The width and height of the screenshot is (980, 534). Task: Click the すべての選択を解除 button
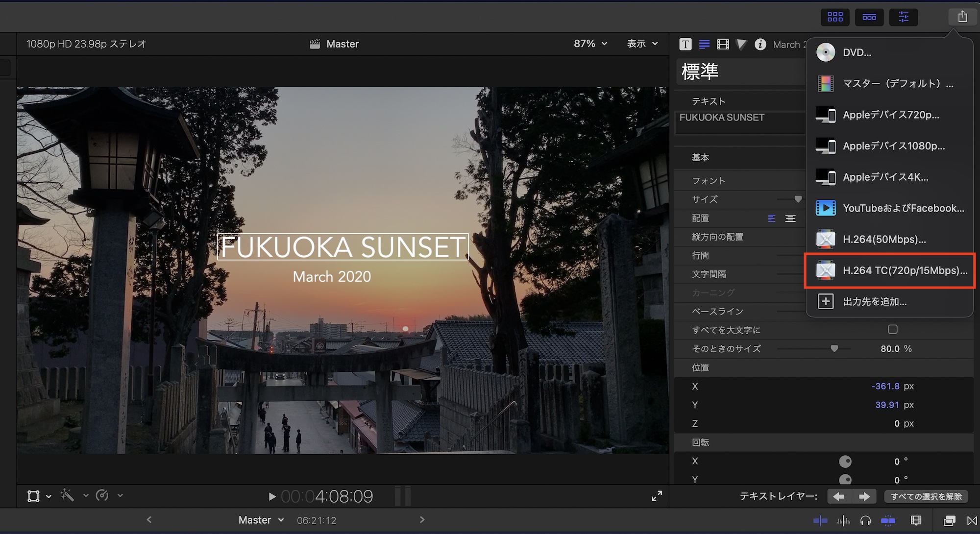pyautogui.click(x=926, y=496)
